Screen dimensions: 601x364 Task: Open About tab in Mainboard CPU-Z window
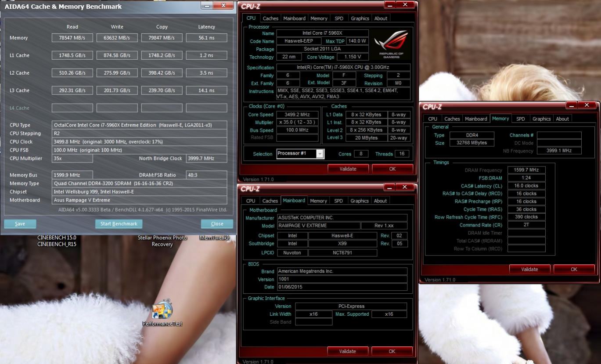(x=380, y=201)
